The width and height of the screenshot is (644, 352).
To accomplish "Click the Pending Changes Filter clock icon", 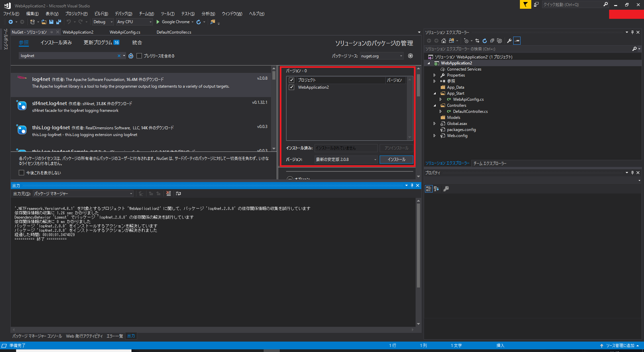I will point(466,41).
